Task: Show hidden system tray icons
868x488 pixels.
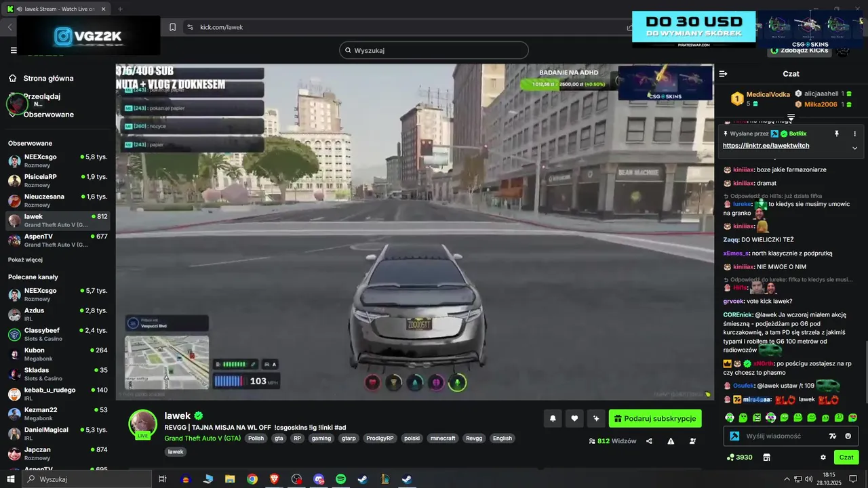Action: [x=787, y=479]
